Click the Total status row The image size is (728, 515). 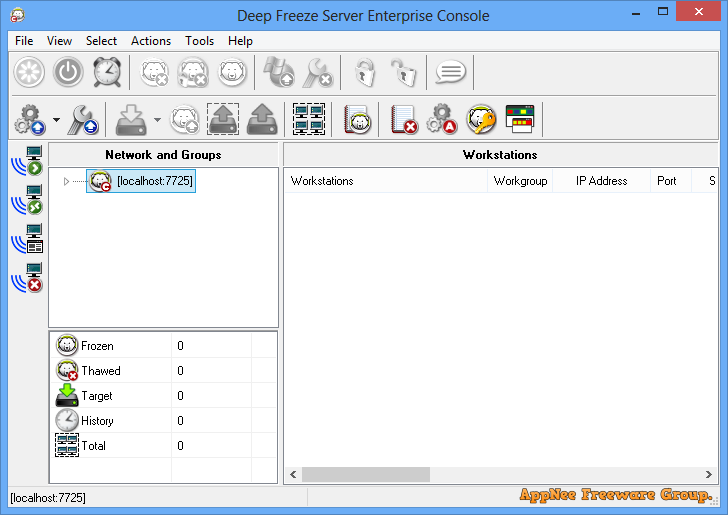tap(163, 446)
